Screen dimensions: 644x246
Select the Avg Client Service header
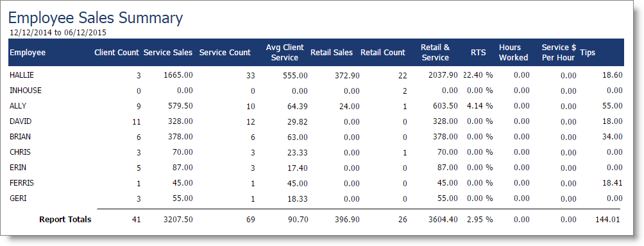coord(285,53)
